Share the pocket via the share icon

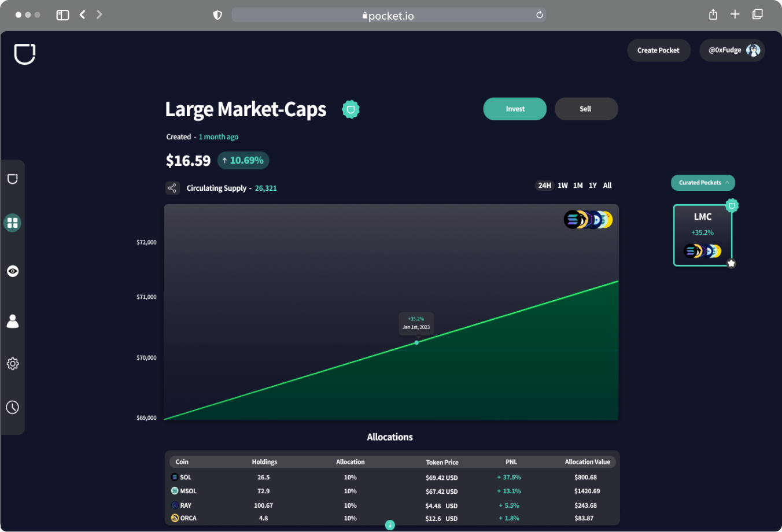click(172, 187)
